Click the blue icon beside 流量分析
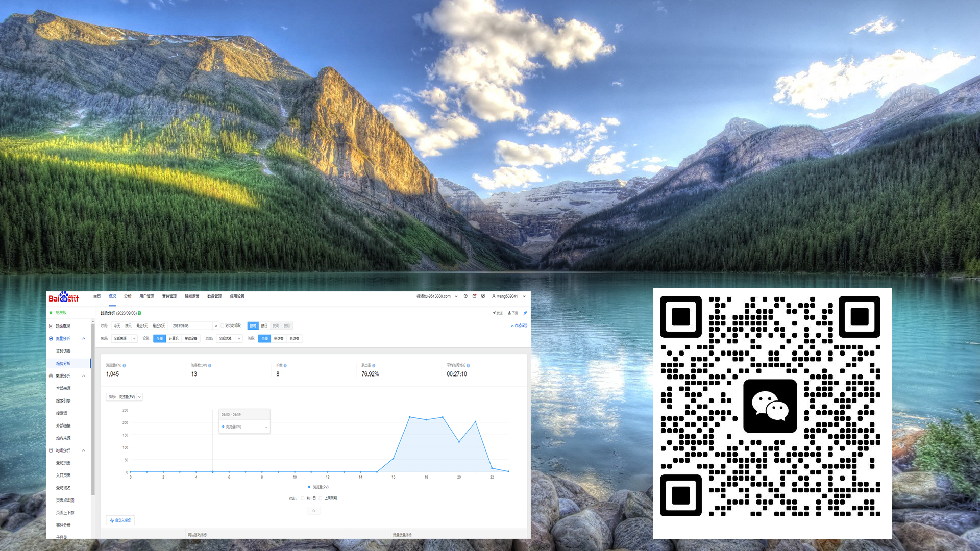This screenshot has width=980, height=551. click(51, 338)
